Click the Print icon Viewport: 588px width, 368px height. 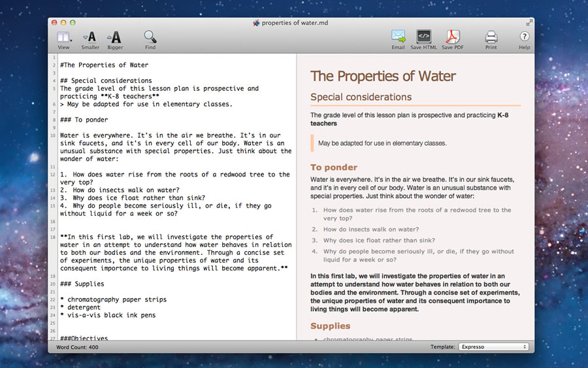[x=491, y=37]
